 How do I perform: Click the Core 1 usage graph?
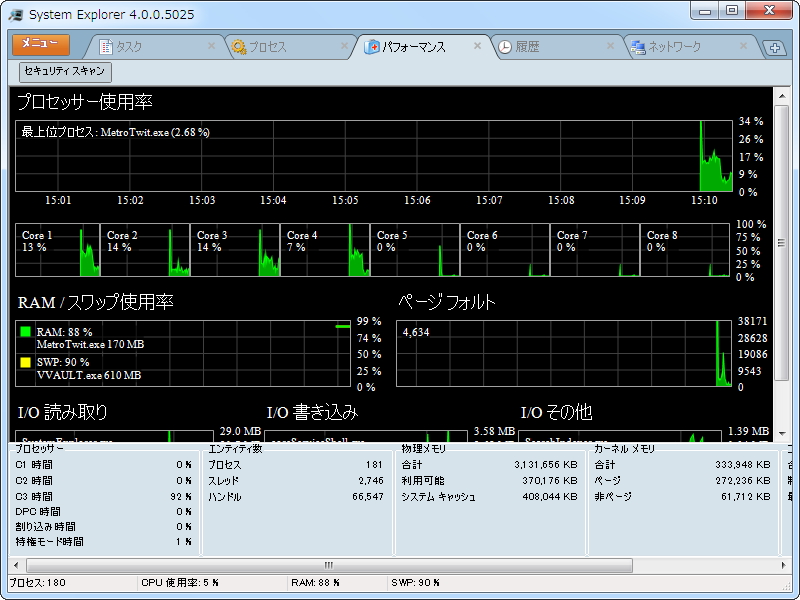[58, 250]
